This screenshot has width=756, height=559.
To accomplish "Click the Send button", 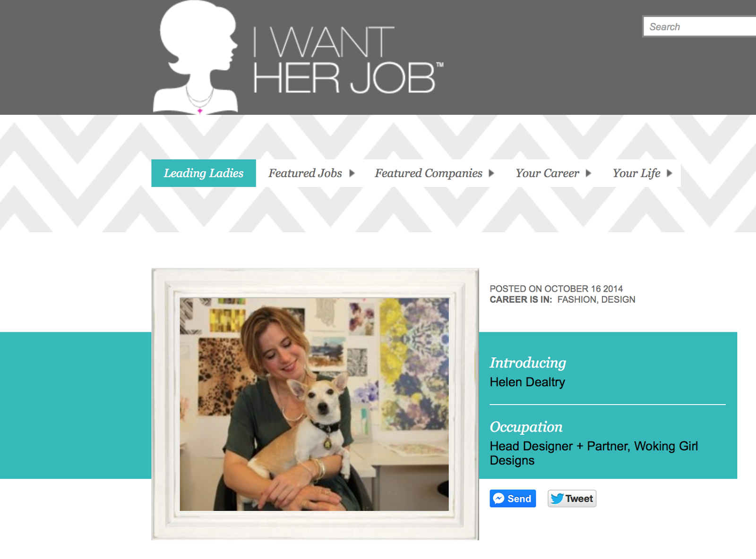I will click(513, 499).
